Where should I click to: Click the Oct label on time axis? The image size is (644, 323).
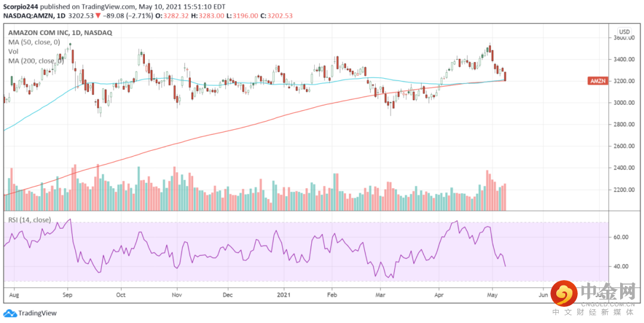(120, 294)
